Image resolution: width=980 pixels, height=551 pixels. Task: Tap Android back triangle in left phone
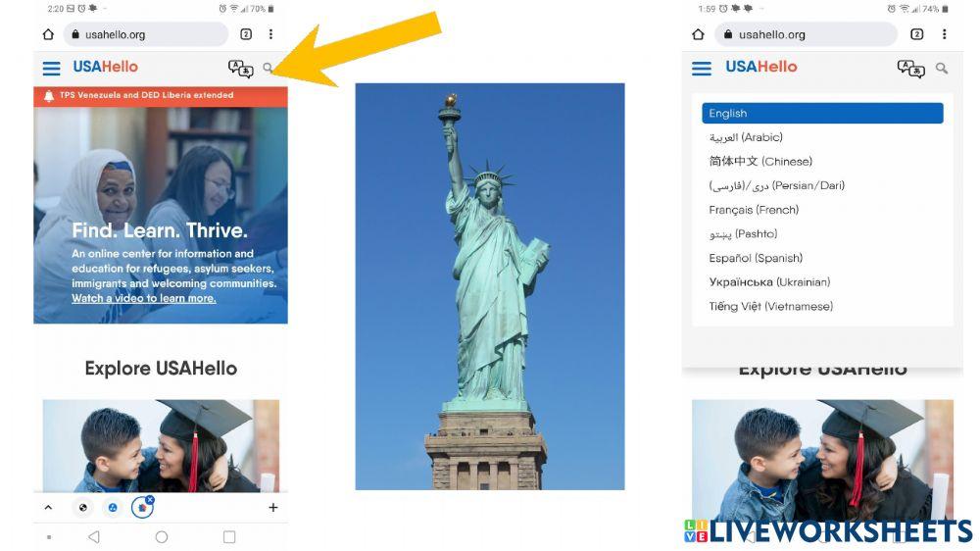point(94,536)
